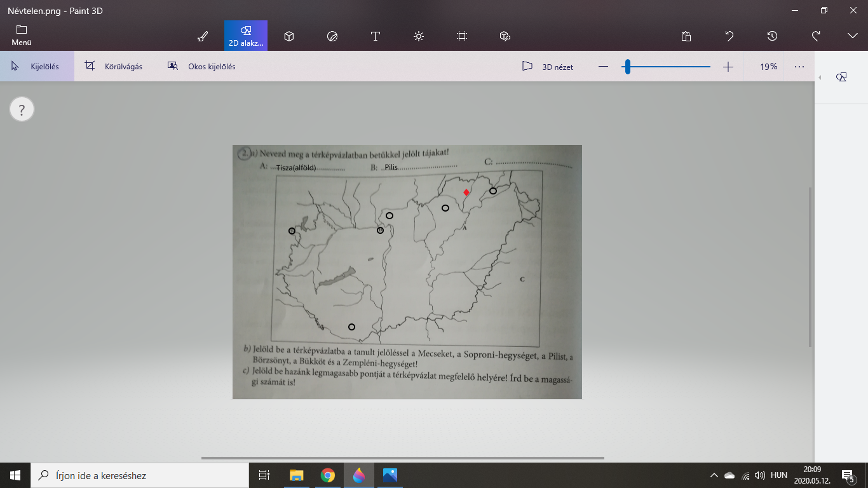
Task: Click the Paste clipboard icon
Action: 686,36
